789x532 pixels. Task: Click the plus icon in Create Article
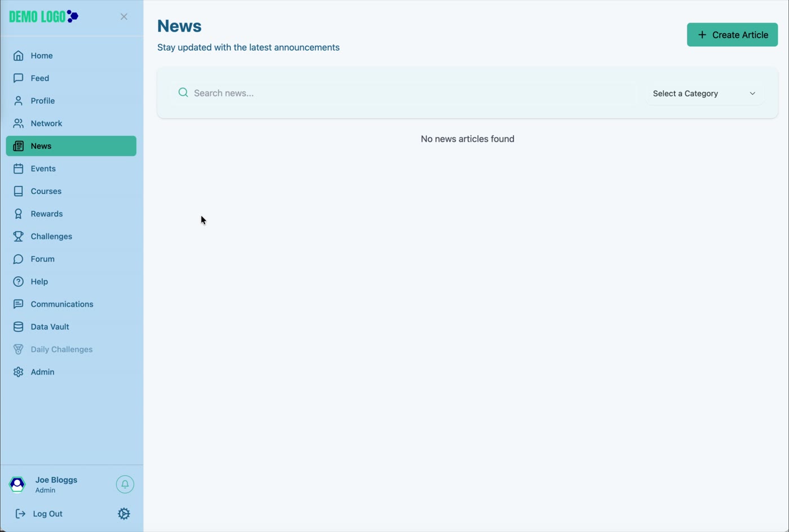point(702,35)
